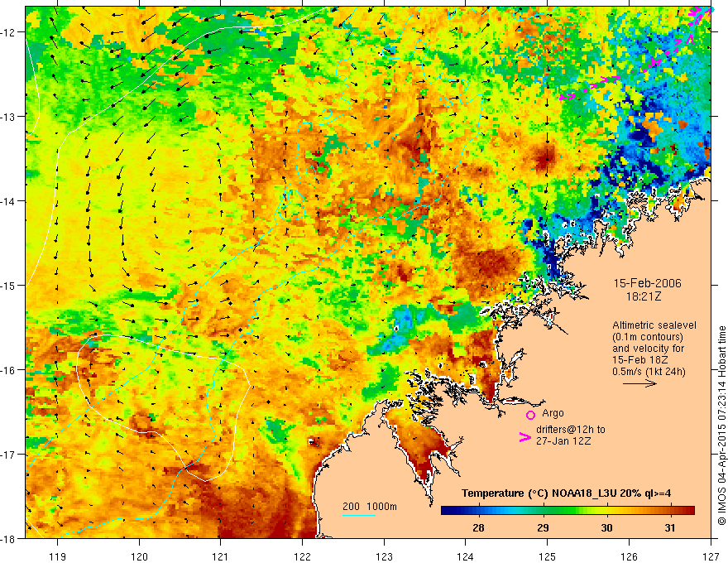Click the '200 1000m' bathymetry label

(370, 507)
